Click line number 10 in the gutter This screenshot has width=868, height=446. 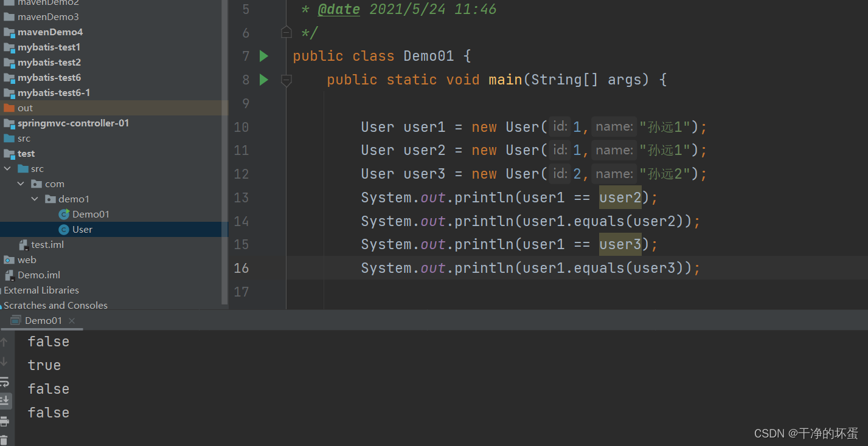click(241, 127)
